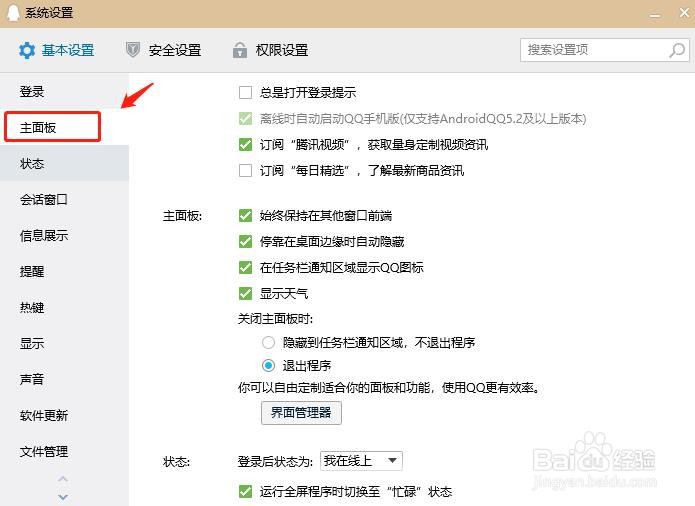Uncheck 停靠在桌面边缘时自动隐藏
This screenshot has height=506, width=695.
pyautogui.click(x=245, y=241)
